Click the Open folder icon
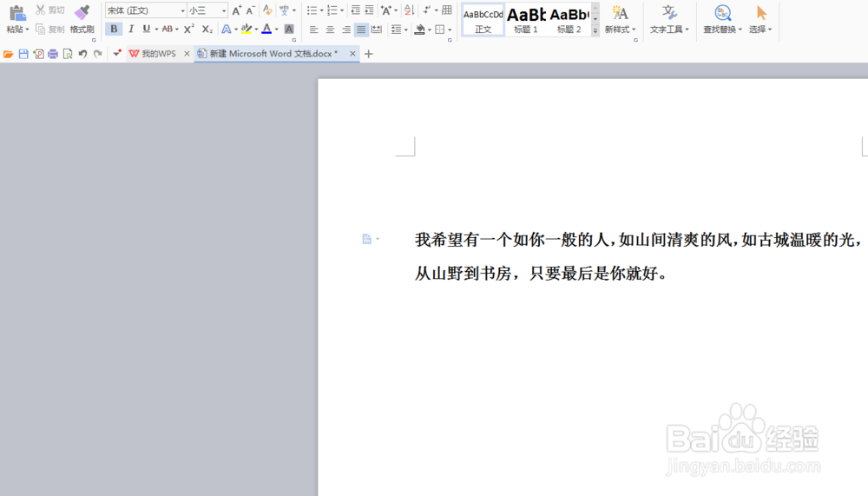 [8, 54]
